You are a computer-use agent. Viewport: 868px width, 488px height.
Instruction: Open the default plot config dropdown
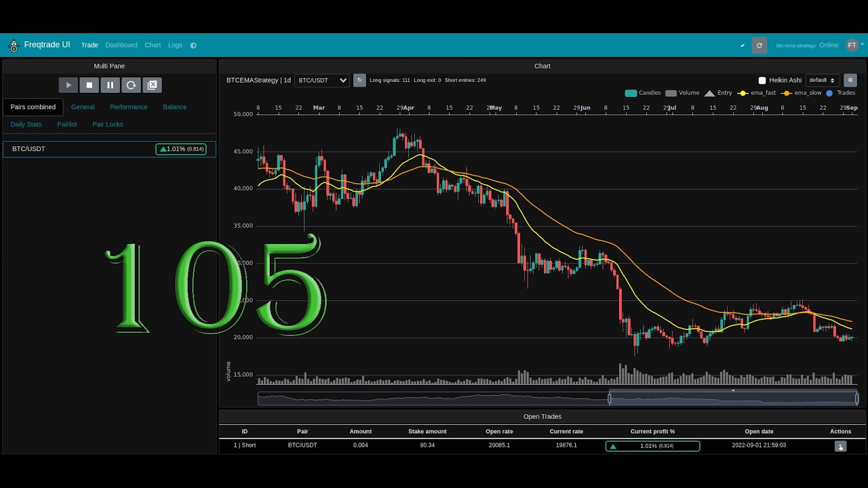point(823,80)
